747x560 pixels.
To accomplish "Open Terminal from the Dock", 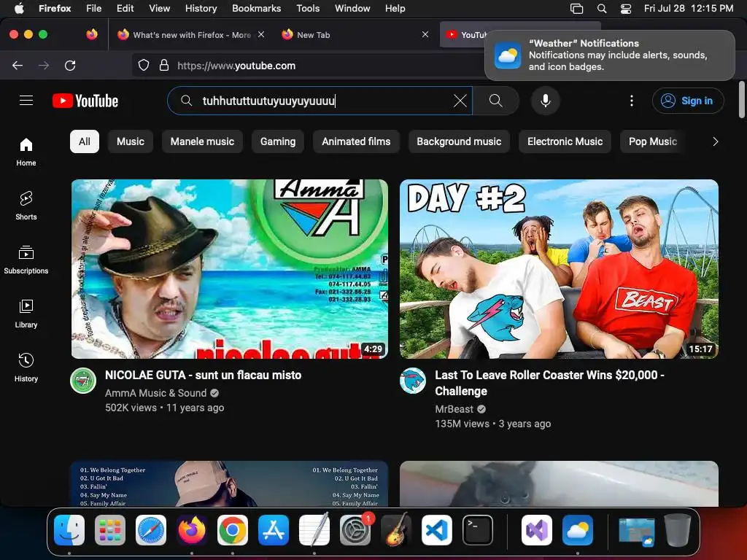I will coord(478,530).
